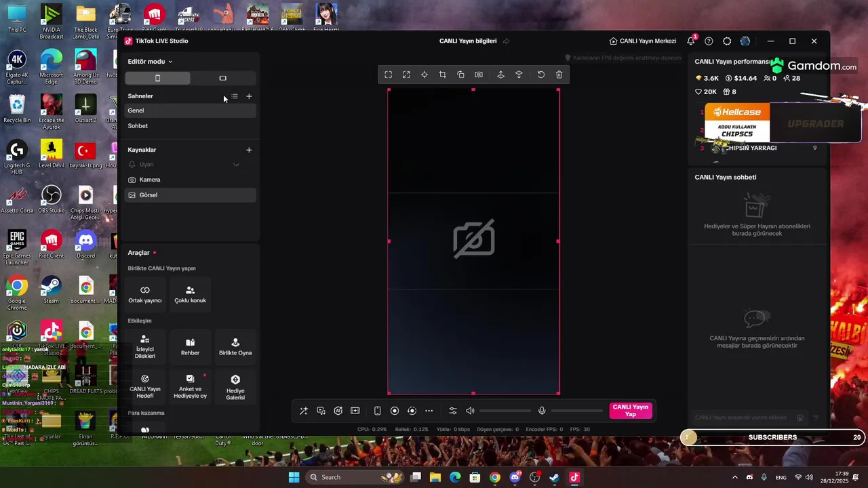The height and width of the screenshot is (488, 868).
Task: Open CANLI Yayın Hedefi tool
Action: point(145,386)
